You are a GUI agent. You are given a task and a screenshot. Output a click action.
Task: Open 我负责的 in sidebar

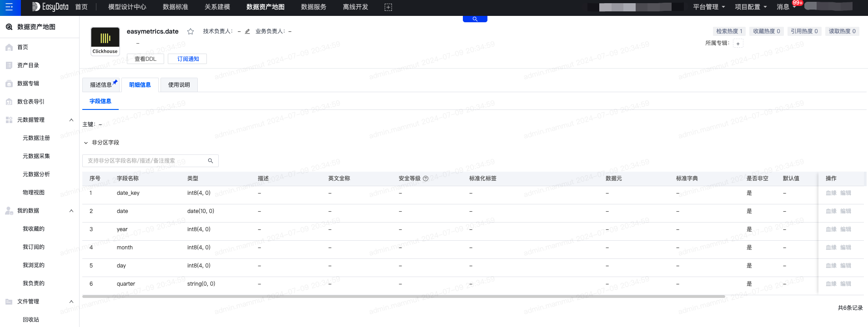click(34, 283)
